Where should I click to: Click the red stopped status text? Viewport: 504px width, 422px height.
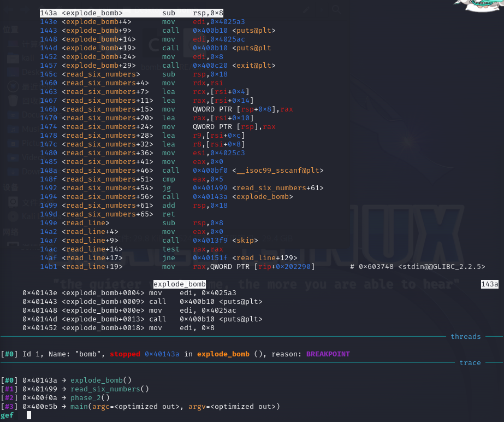pyautogui.click(x=125, y=354)
